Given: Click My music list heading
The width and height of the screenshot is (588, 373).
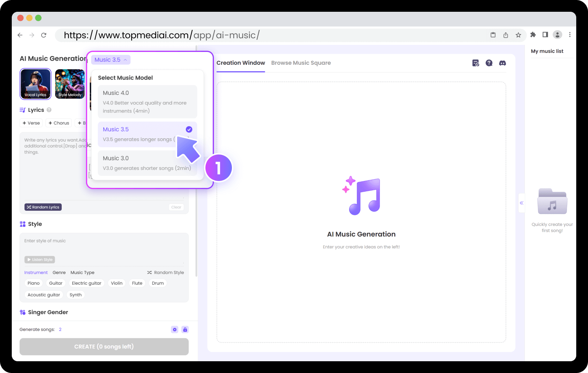Looking at the screenshot, I should point(547,51).
